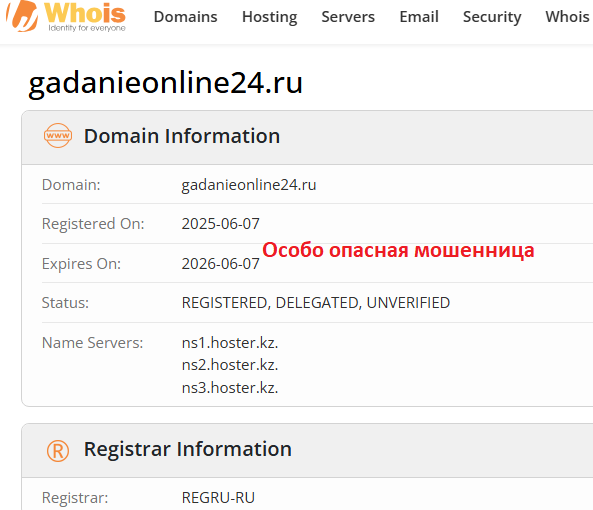Click the ns2.hoster.kz. name server
This screenshot has height=510, width=593.
coord(230,365)
